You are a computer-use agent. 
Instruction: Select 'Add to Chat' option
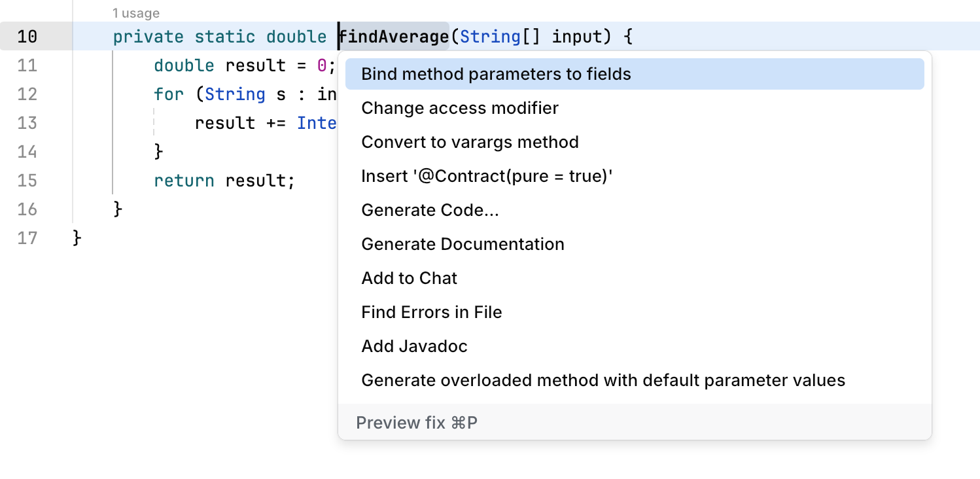coord(409,278)
